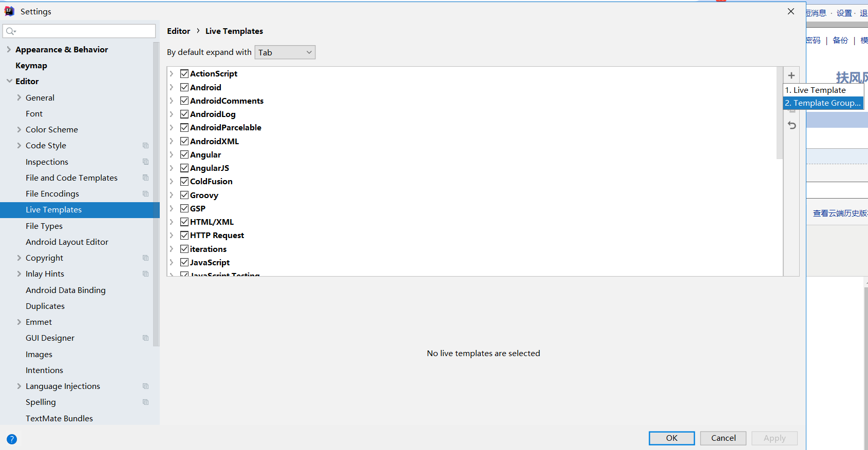The width and height of the screenshot is (868, 450).
Task: Expand the Code Style node
Action: pyautogui.click(x=19, y=146)
